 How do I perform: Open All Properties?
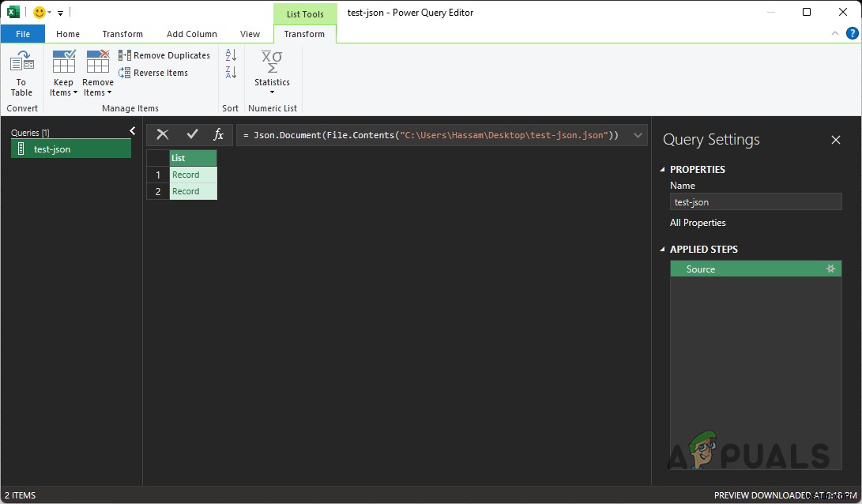(x=698, y=222)
